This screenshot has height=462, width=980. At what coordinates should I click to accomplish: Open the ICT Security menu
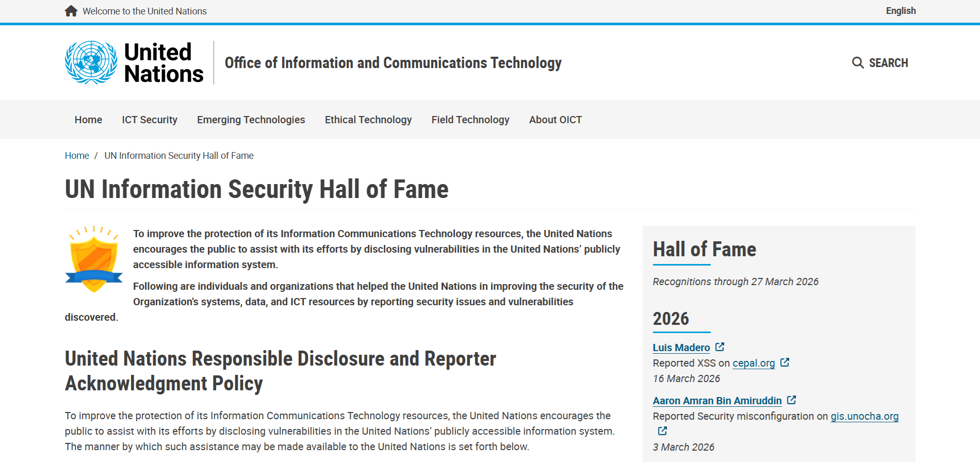click(x=150, y=120)
